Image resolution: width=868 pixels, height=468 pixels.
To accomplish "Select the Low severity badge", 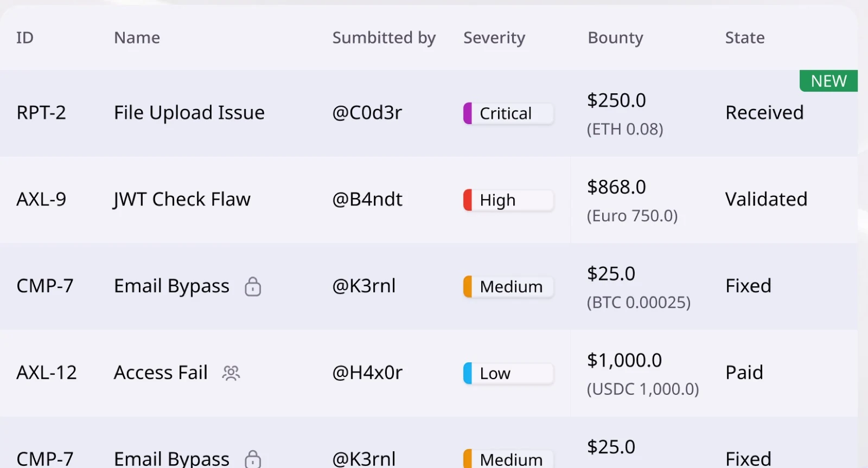I will (508, 373).
